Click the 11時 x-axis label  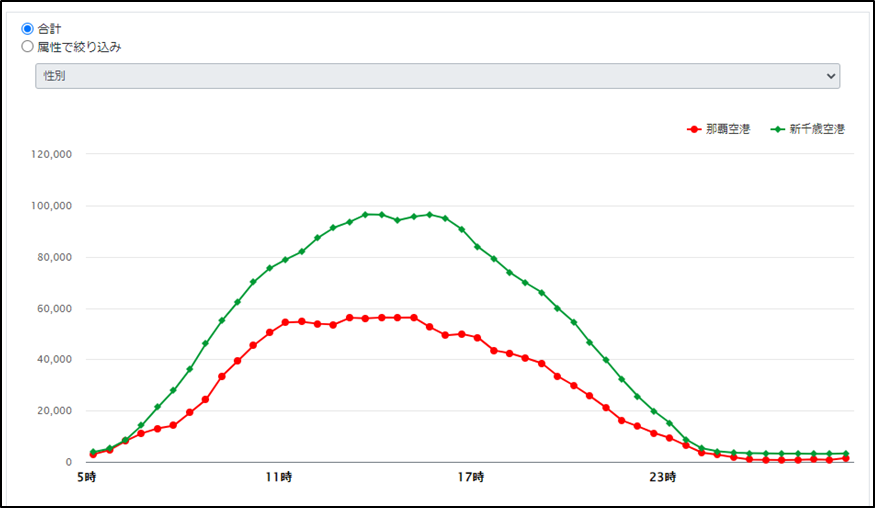279,477
